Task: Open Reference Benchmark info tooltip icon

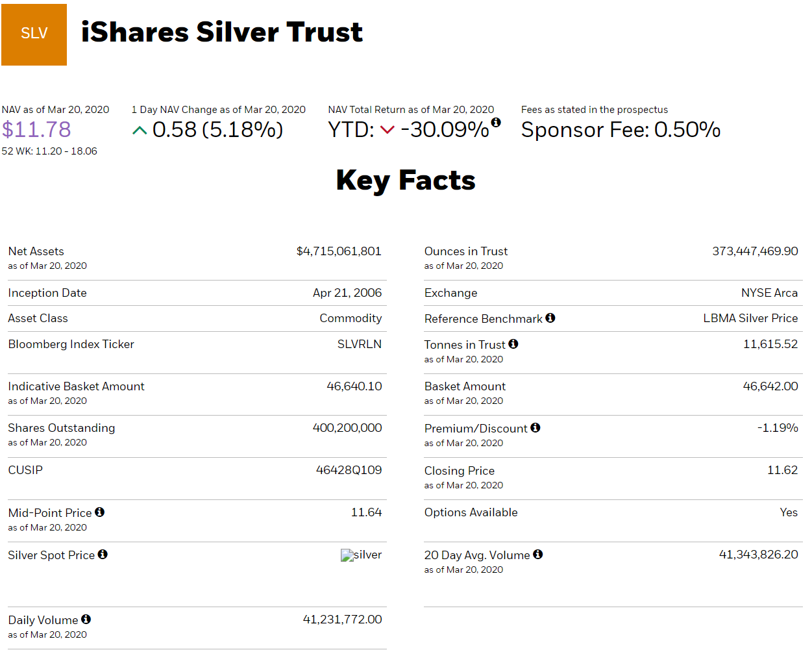Action: 550,318
